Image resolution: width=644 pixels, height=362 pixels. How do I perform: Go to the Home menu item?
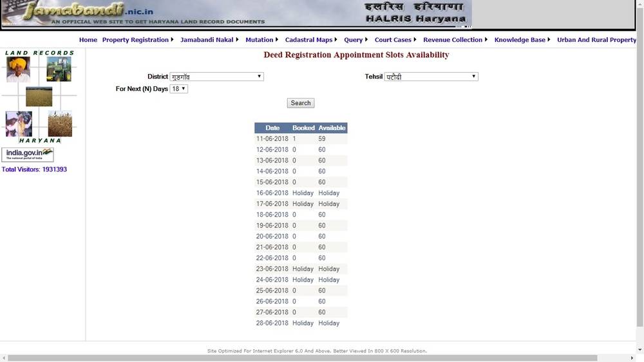pyautogui.click(x=88, y=40)
